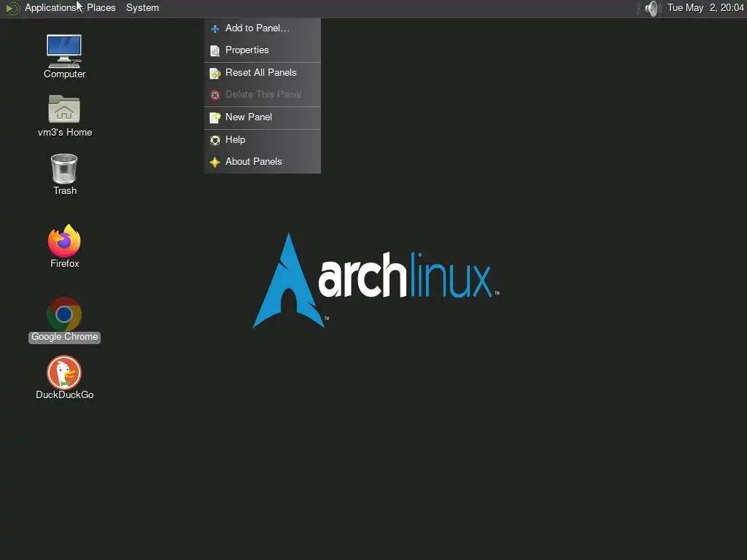Click the MATE logo icon beside Applications
747x560 pixels.
[12, 8]
